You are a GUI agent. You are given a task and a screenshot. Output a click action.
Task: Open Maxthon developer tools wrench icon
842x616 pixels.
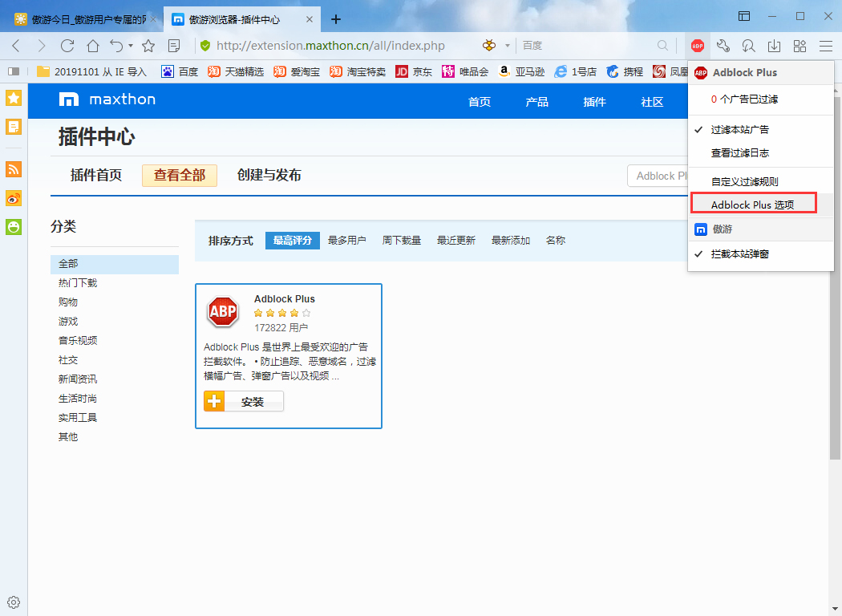coord(723,46)
